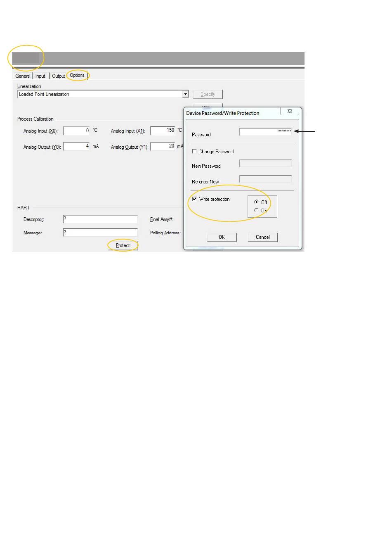Click the Polling Address label
The image size is (392, 535).
coord(165,233)
